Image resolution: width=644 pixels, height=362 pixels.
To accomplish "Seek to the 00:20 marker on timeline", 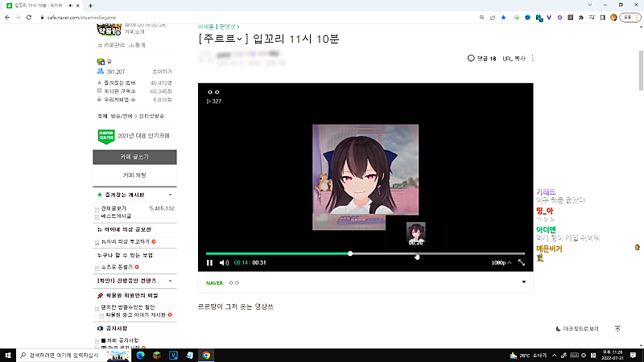I will [x=416, y=254].
